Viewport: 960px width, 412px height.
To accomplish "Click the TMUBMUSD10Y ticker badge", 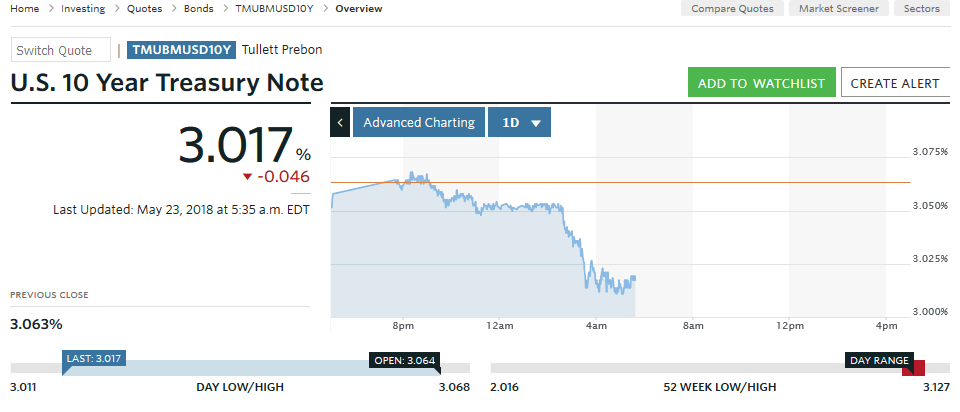I will (183, 50).
